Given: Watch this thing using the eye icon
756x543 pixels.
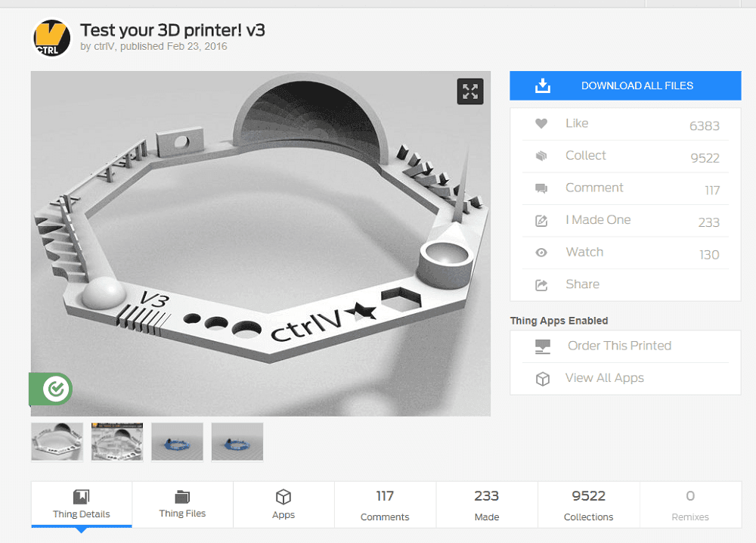Looking at the screenshot, I should point(541,252).
